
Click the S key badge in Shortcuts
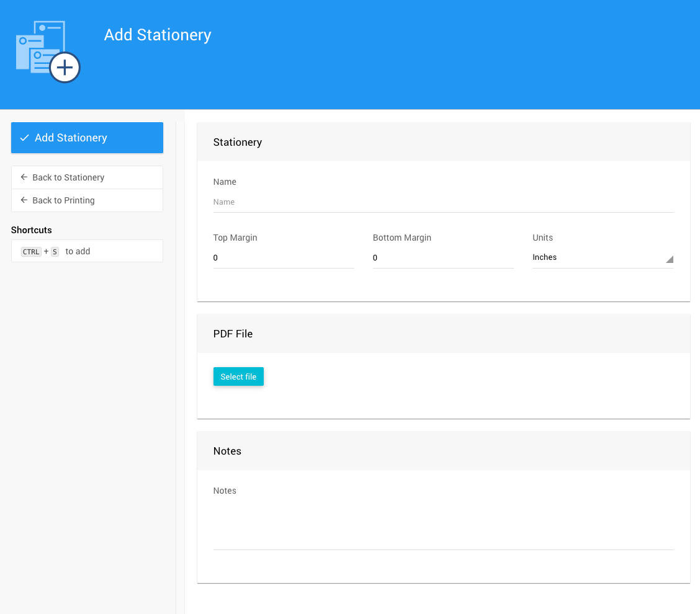pos(55,252)
